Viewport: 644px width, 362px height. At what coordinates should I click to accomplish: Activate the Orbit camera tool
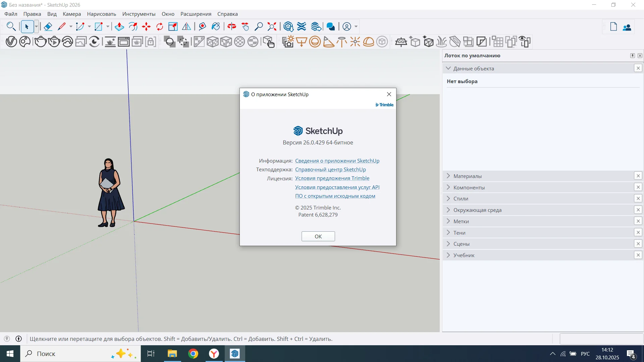232,26
